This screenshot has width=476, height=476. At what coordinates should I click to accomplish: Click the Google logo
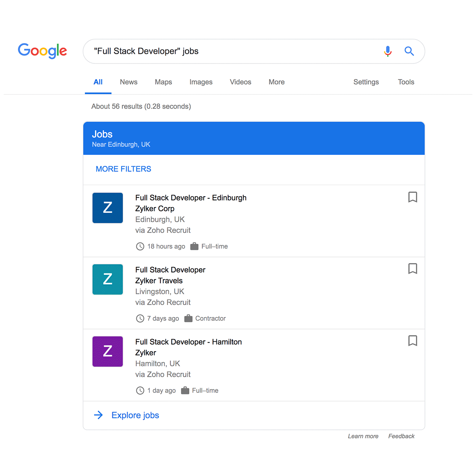click(42, 51)
